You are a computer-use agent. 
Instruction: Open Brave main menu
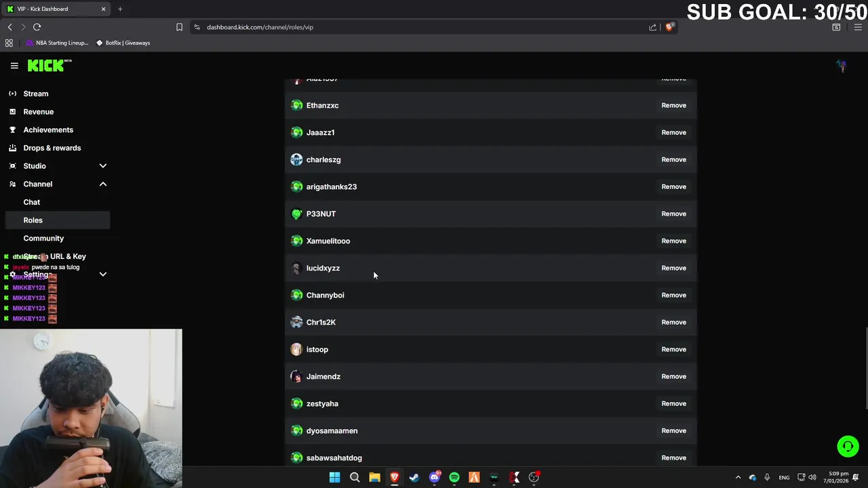858,27
